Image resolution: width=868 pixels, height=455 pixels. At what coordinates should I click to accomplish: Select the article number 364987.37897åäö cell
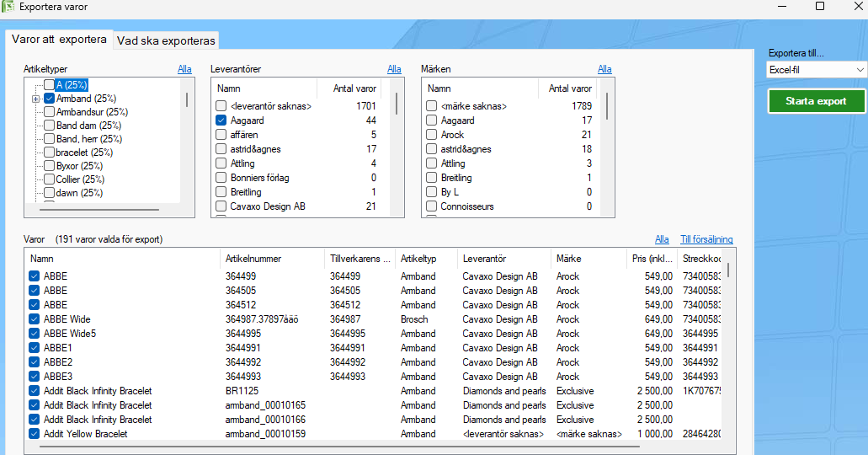pos(262,319)
